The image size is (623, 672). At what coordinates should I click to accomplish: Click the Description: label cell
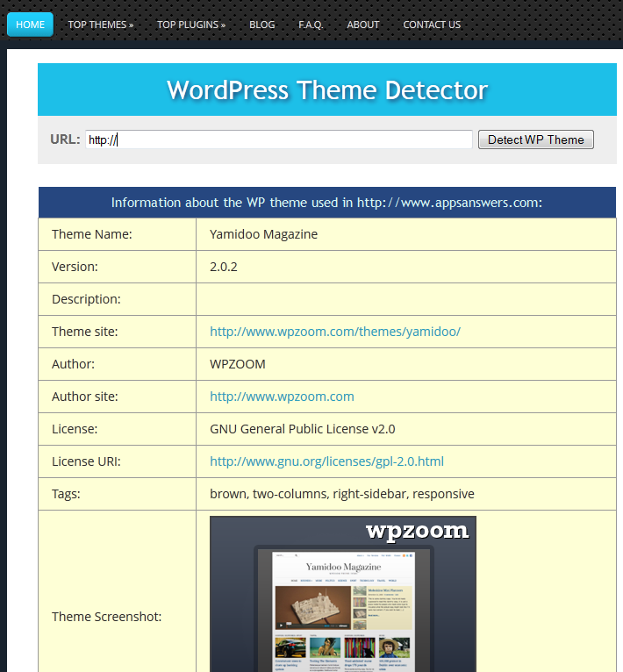click(x=117, y=299)
